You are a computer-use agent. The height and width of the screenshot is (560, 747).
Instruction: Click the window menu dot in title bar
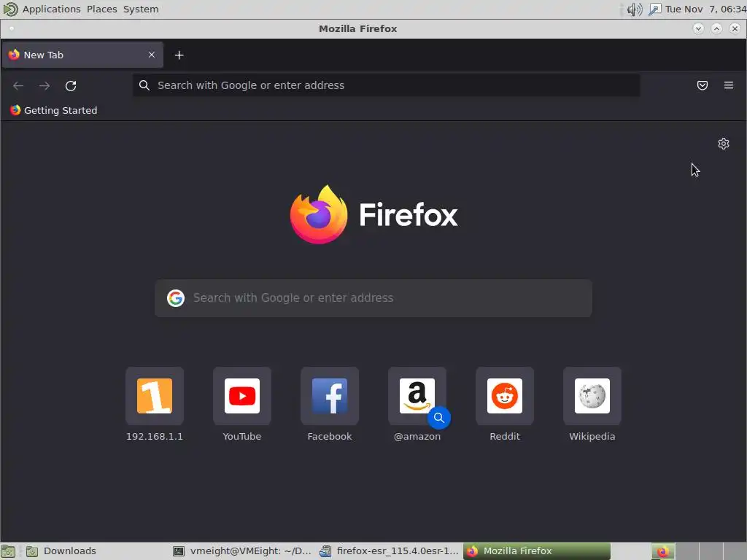[12, 28]
